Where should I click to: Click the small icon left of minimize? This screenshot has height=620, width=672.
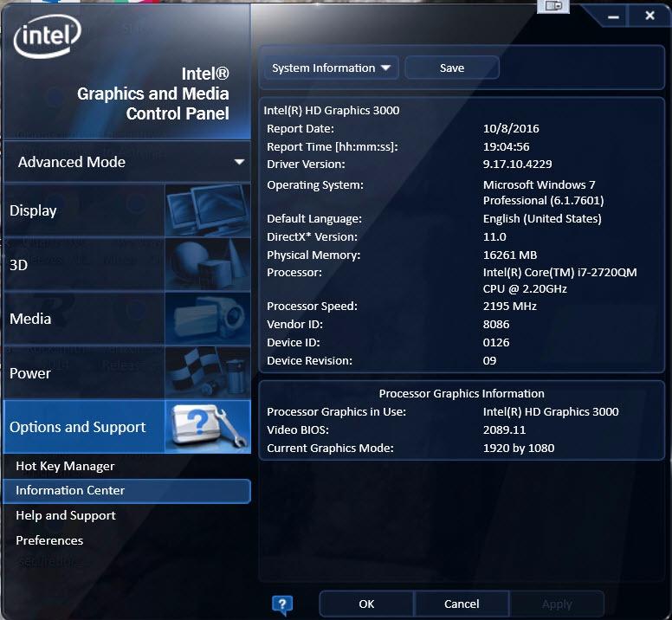[552, 7]
